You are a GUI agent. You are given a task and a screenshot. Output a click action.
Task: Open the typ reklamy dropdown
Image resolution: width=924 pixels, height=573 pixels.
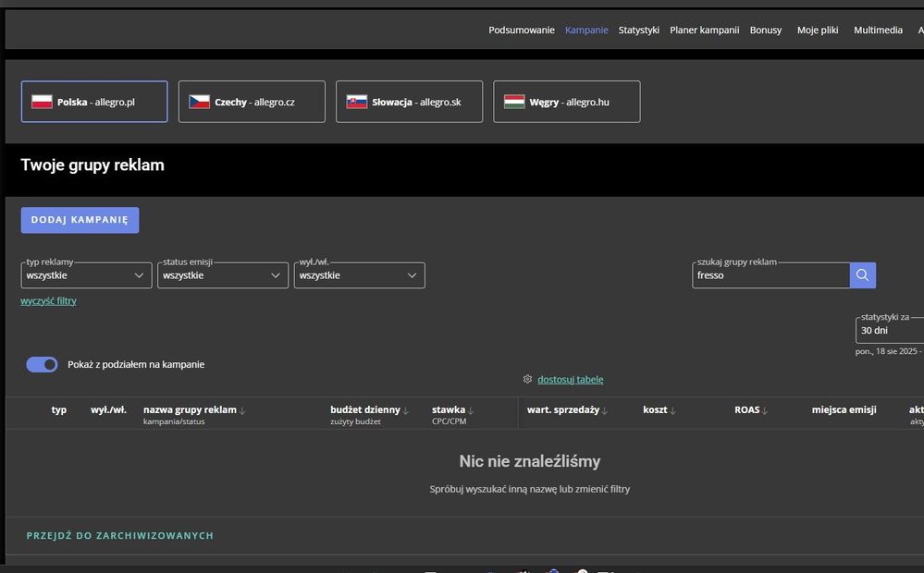[x=86, y=275]
